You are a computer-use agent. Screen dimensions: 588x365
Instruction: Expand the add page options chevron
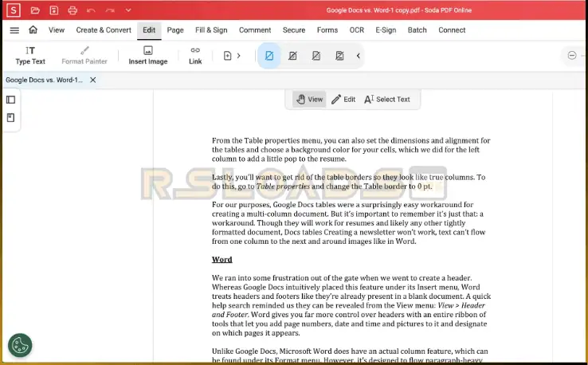pyautogui.click(x=238, y=56)
